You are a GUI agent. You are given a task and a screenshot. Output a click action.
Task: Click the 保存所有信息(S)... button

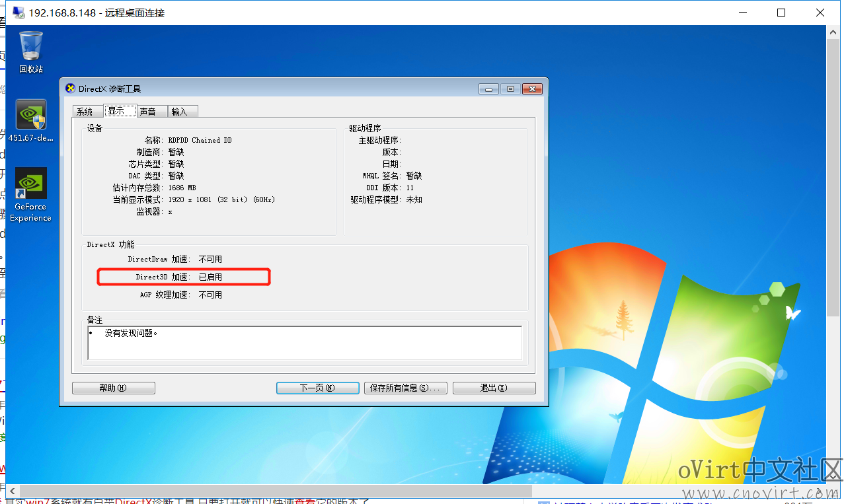(x=405, y=388)
